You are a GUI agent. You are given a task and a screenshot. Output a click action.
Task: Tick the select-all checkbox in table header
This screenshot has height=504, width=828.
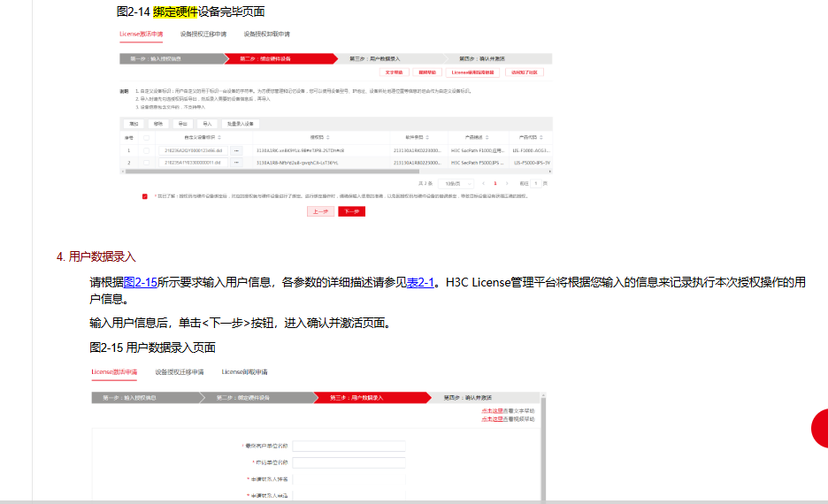[x=146, y=138]
